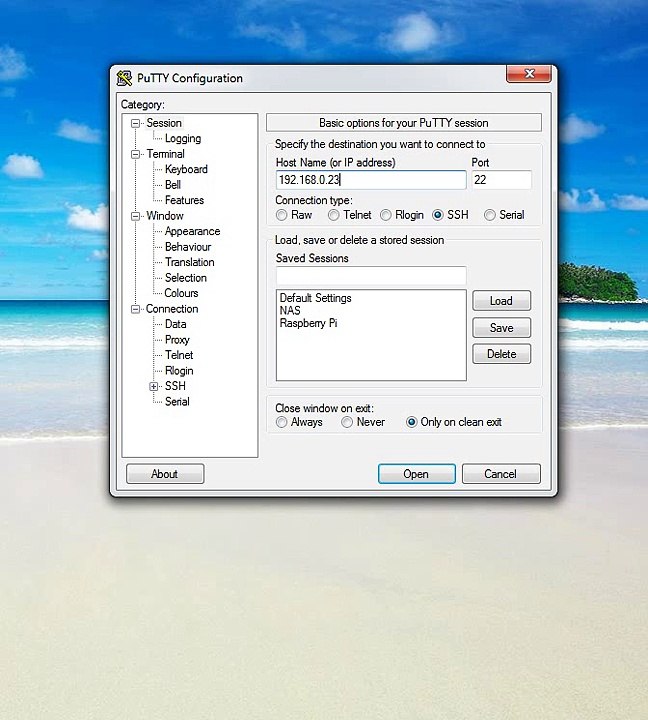Click the Delete session button

(501, 354)
